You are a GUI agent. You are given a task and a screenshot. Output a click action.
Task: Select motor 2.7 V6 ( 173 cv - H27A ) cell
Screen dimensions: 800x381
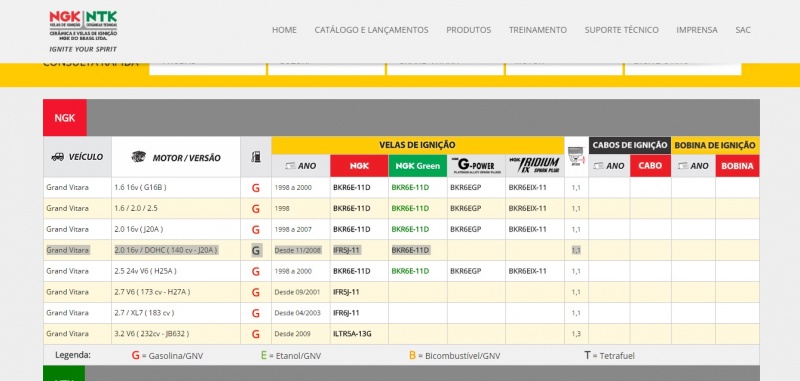click(176, 292)
